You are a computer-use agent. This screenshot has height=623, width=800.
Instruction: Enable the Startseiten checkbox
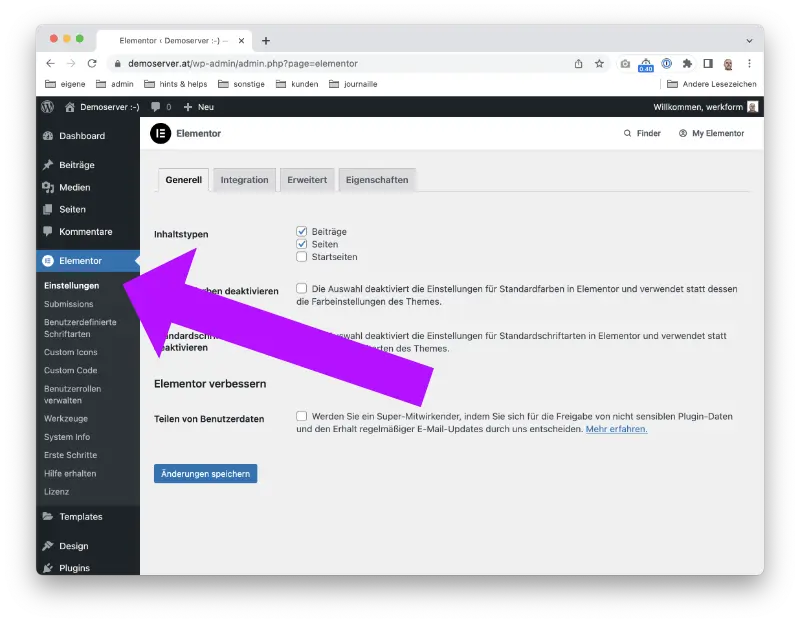point(302,257)
